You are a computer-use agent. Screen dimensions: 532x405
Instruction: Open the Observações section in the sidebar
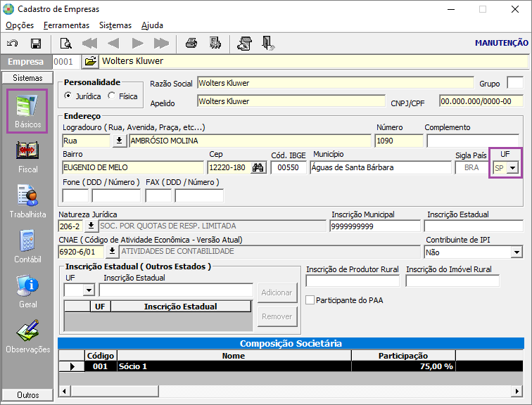point(28,337)
